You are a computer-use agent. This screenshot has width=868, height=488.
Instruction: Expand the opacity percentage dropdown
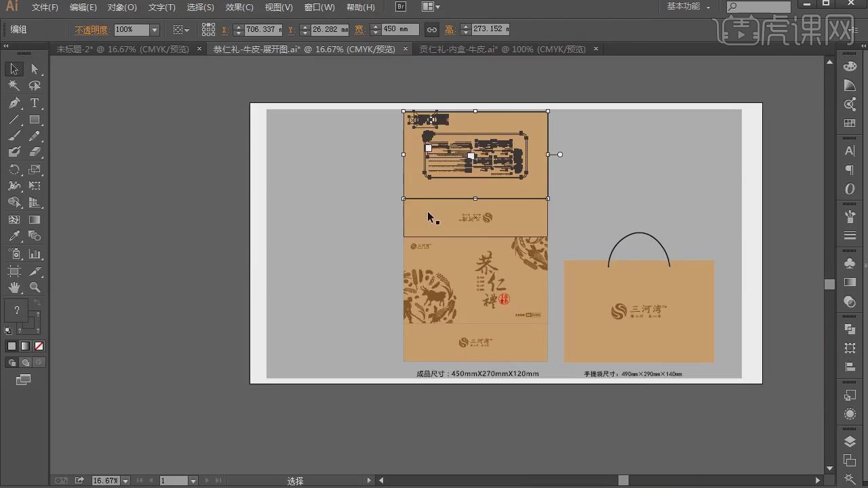pyautogui.click(x=154, y=30)
